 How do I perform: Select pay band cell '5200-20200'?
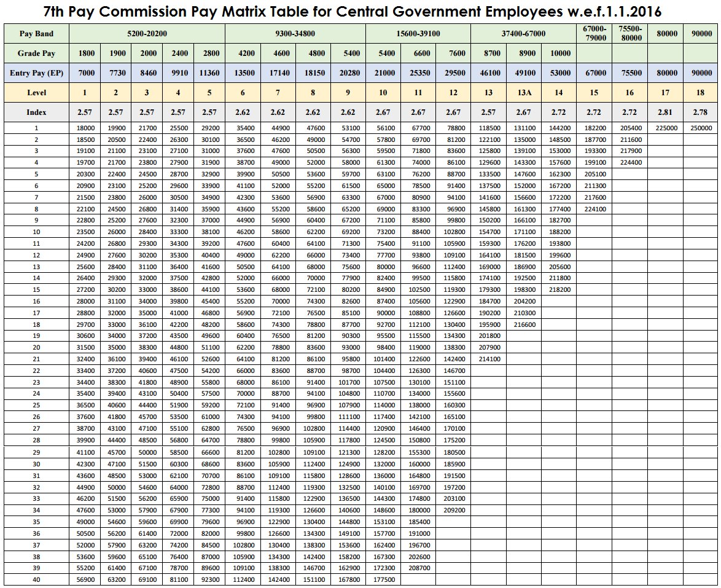(147, 34)
